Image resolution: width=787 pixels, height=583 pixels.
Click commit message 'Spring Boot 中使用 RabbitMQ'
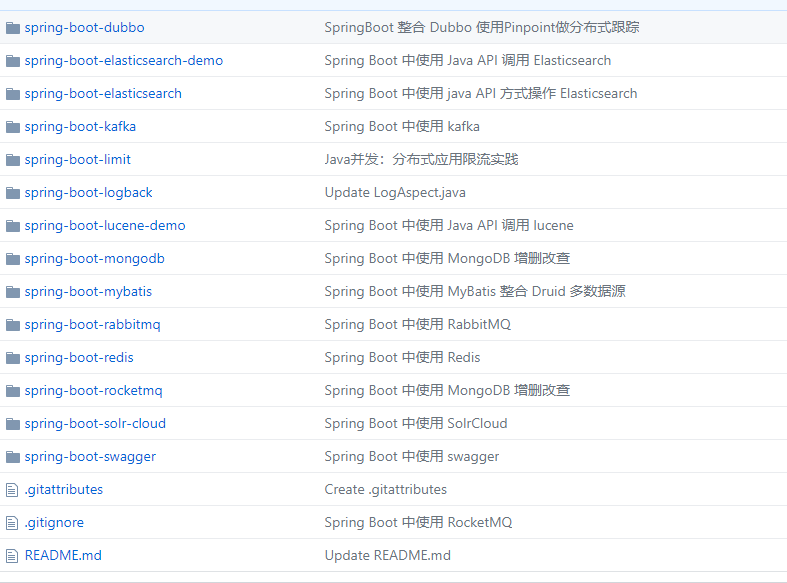tap(418, 325)
